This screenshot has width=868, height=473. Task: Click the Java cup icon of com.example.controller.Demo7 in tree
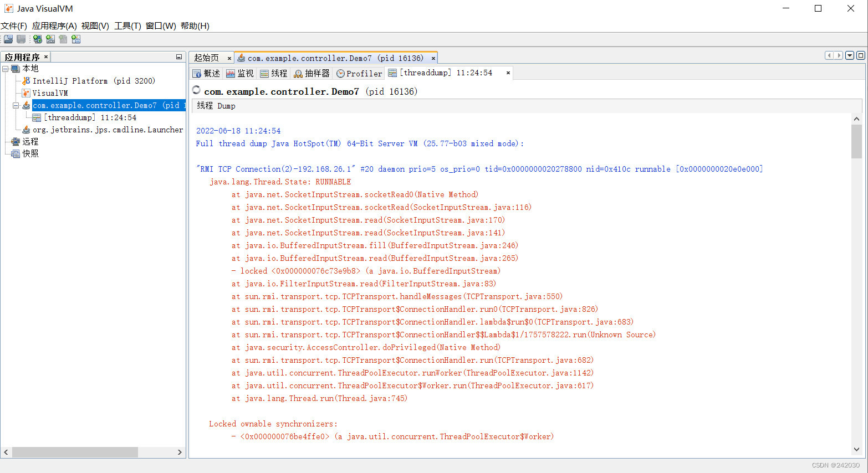(x=26, y=105)
